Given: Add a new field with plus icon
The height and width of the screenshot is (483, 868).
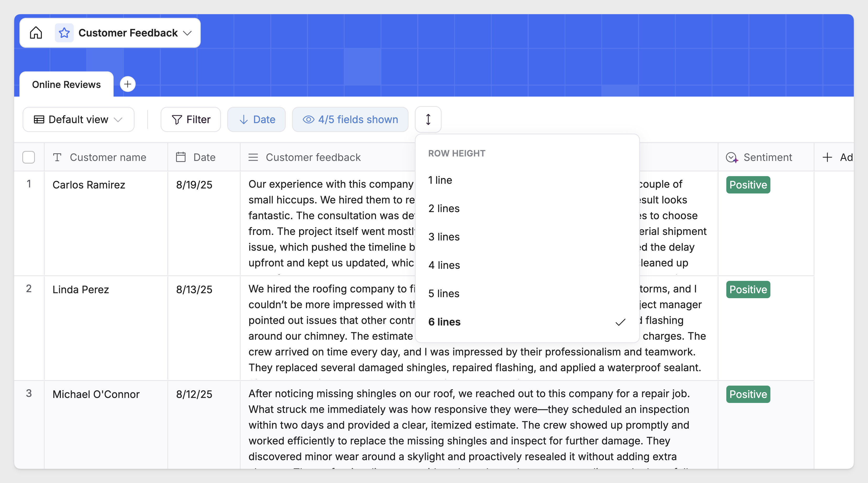Looking at the screenshot, I should pos(827,157).
